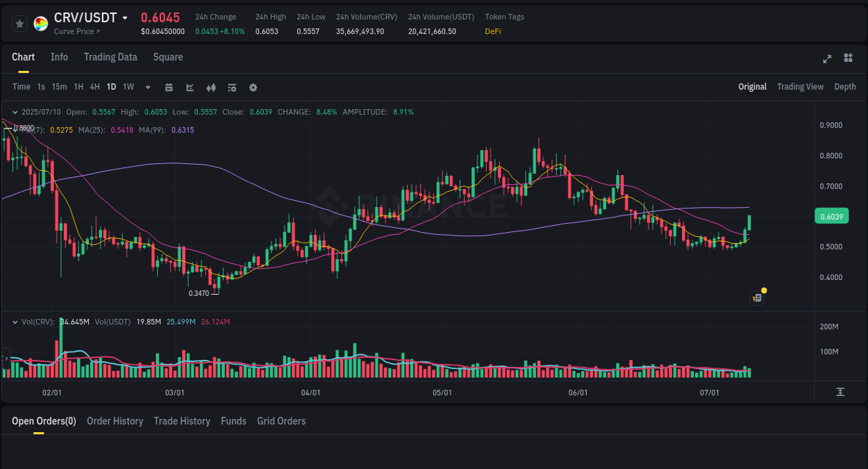
Task: Open the date range selector icon
Action: click(169, 87)
